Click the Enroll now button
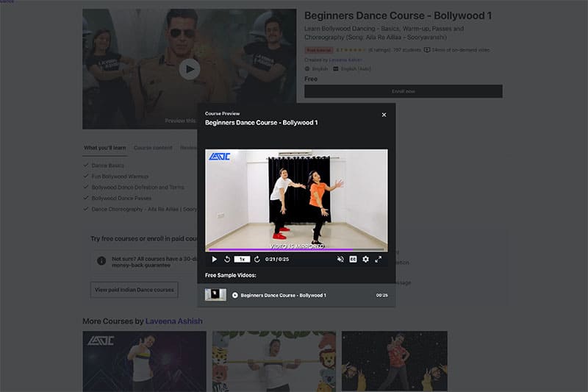 [x=403, y=91]
